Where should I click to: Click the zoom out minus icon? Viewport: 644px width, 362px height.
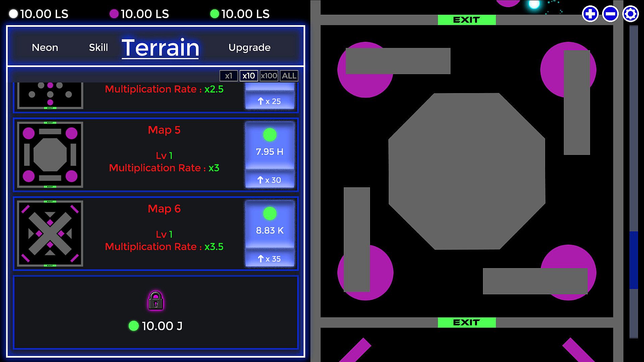pos(610,14)
